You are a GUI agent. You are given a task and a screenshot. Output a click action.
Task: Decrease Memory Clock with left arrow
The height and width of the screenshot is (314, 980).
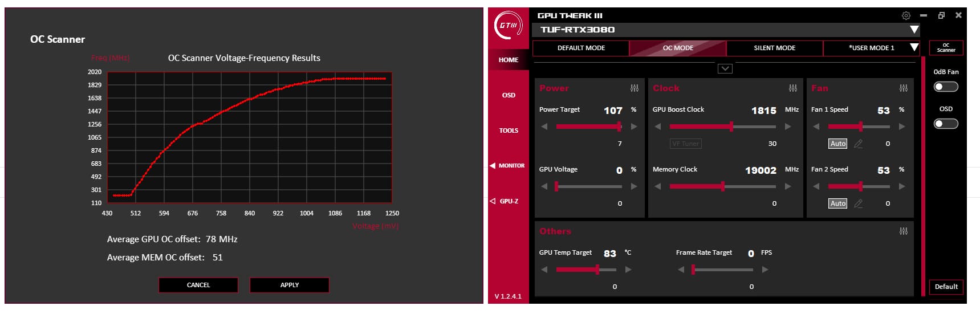(x=658, y=186)
